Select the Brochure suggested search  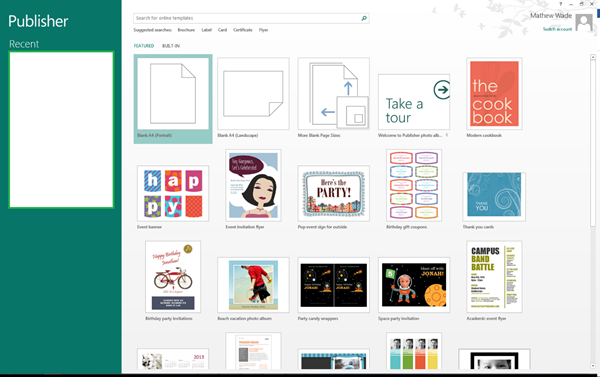186,30
